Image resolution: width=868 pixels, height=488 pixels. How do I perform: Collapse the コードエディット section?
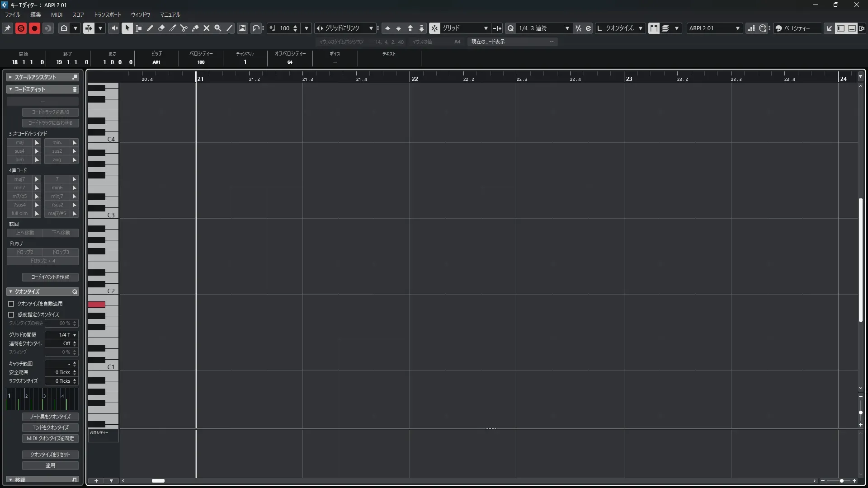click(x=10, y=89)
